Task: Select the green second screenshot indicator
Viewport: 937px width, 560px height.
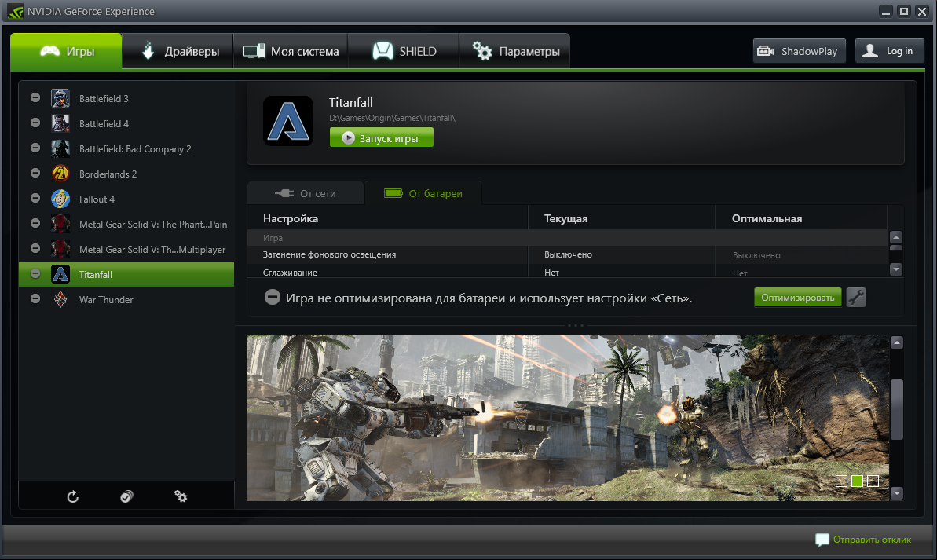Action: 857,481
